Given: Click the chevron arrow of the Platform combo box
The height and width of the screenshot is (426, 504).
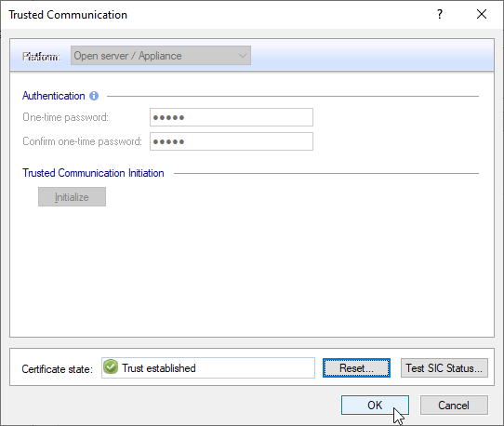Looking at the screenshot, I should [243, 56].
